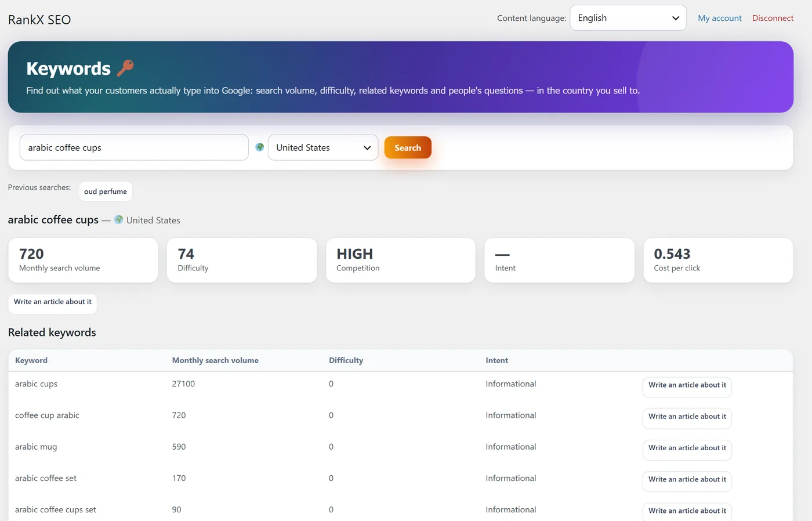Screen dimensions: 812x521
Task: Click the small globe icon in results heading
Action: click(x=118, y=220)
